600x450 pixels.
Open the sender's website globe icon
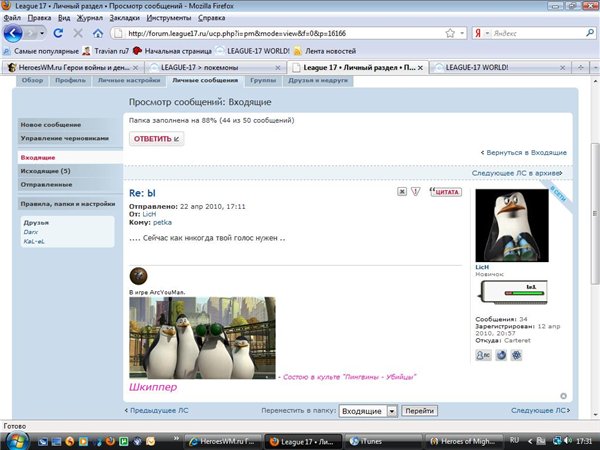tap(501, 355)
